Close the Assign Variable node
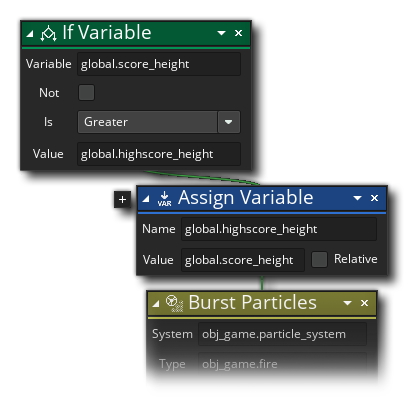This screenshot has height=401, width=408. pos(374,198)
